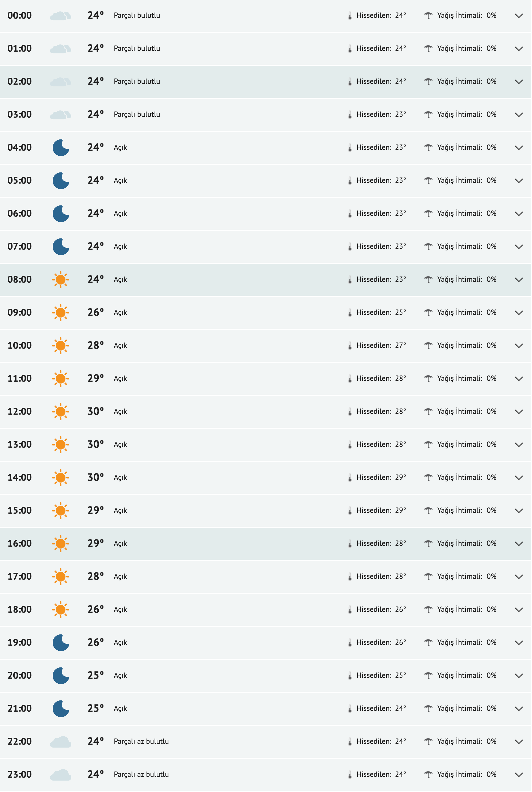
Task: Open details arrow for 16:00
Action: click(519, 544)
